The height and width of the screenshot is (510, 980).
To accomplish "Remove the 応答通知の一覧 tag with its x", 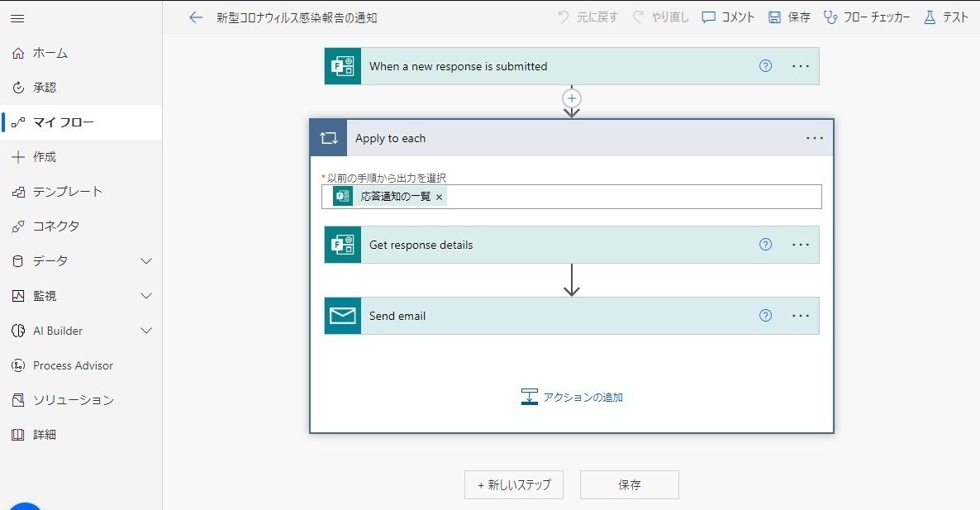I will 439,197.
